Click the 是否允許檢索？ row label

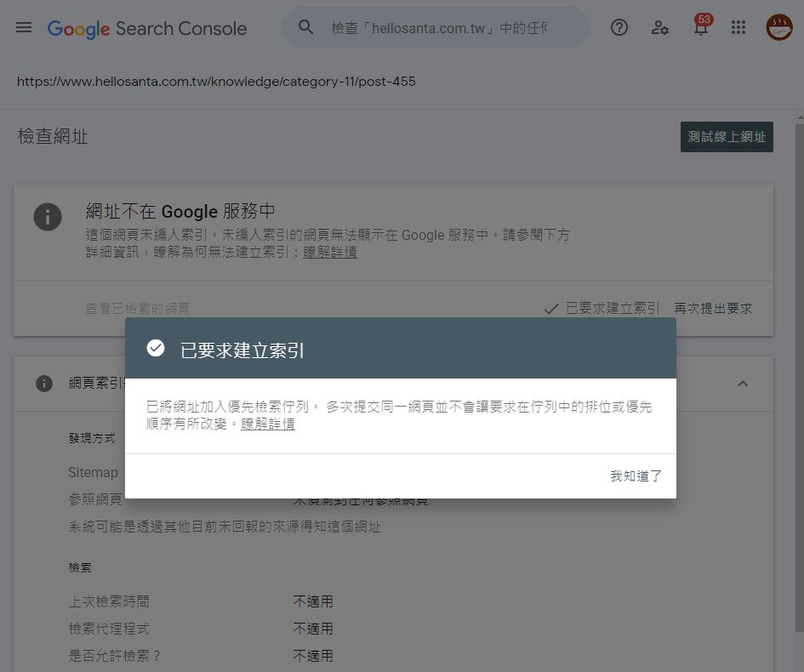point(114,656)
